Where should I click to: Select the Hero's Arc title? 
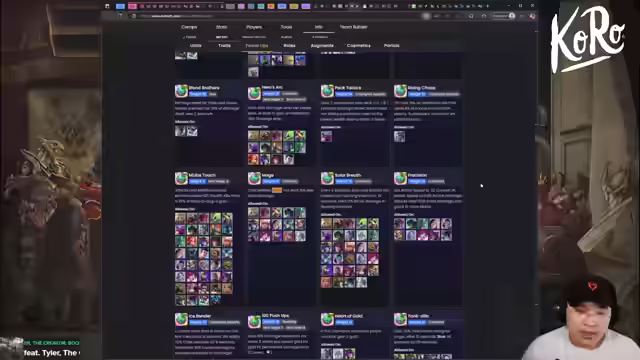(272, 87)
